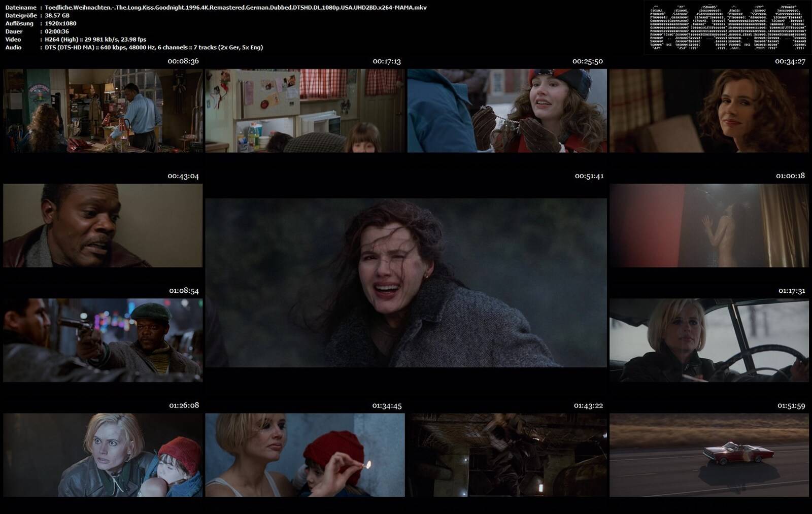Click the duration value 02:00:36
812x514 pixels.
tap(57, 31)
